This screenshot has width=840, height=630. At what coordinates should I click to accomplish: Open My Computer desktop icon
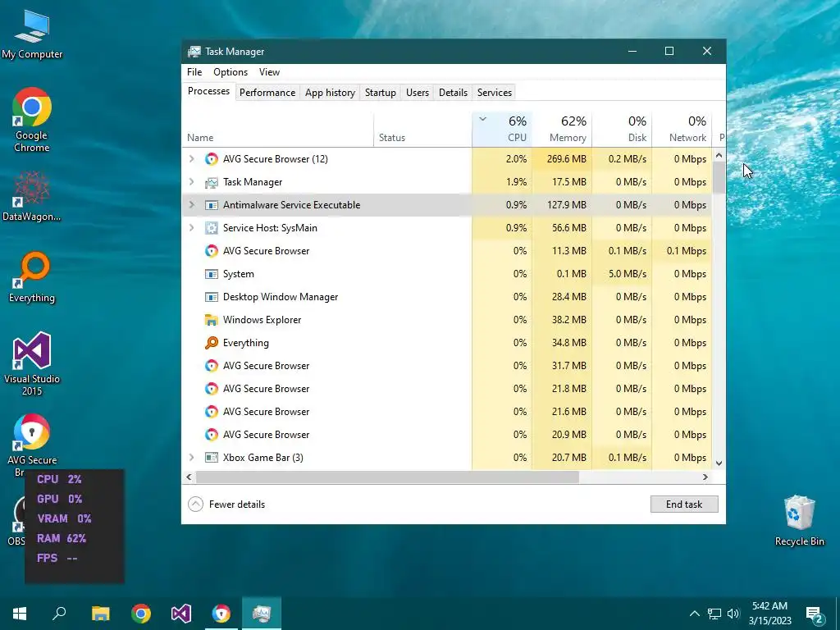pos(32,34)
